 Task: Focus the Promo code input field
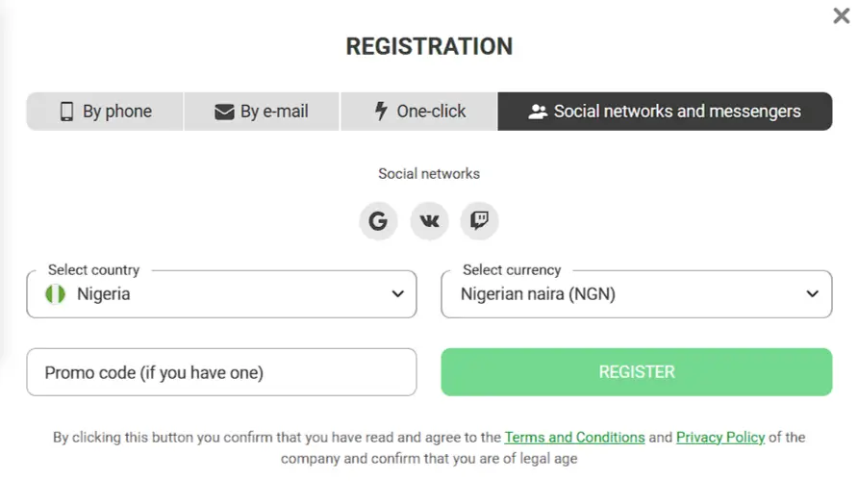pyautogui.click(x=221, y=372)
